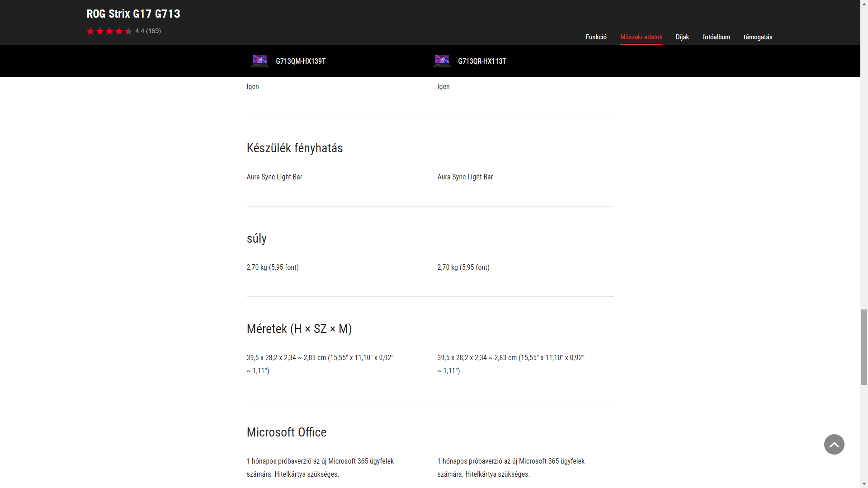
Task: Select the Műszaki adatok tab
Action: 641,37
